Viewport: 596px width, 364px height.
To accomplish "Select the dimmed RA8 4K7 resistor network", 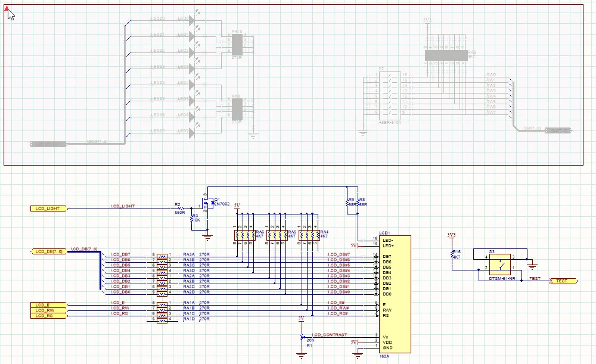I will tap(446, 55).
